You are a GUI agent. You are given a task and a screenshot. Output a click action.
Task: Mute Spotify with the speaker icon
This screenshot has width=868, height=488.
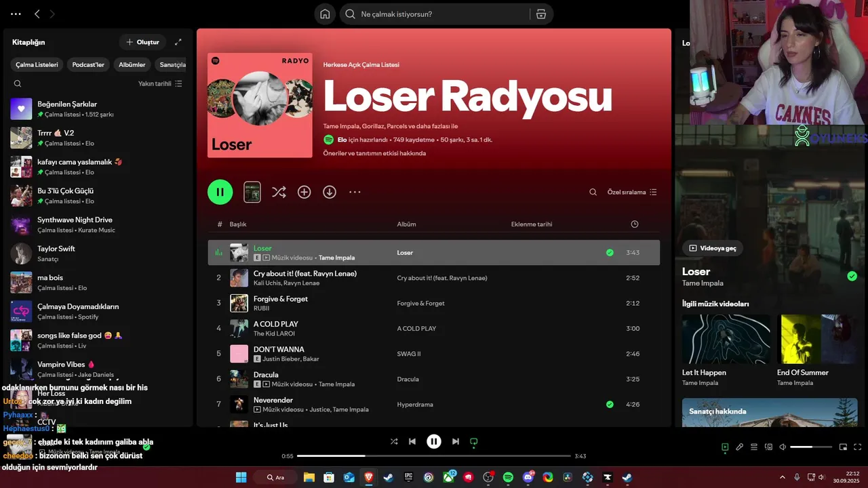pyautogui.click(x=783, y=447)
